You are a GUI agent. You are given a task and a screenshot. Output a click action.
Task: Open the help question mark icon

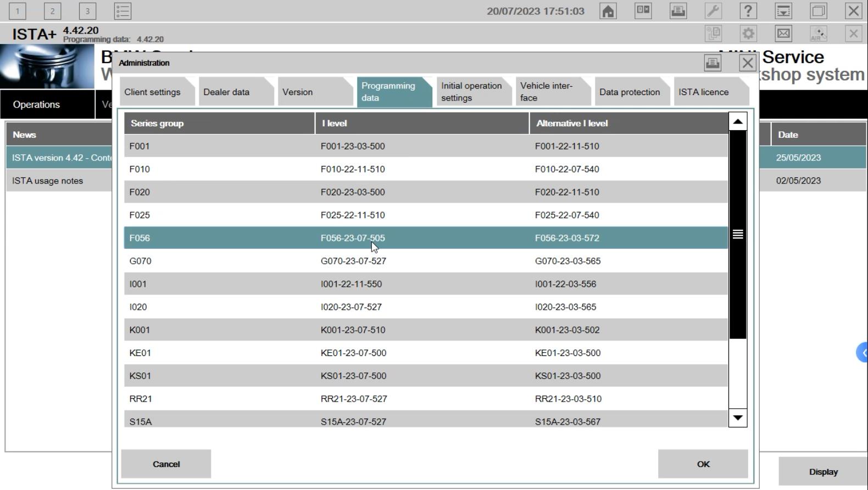tap(748, 11)
